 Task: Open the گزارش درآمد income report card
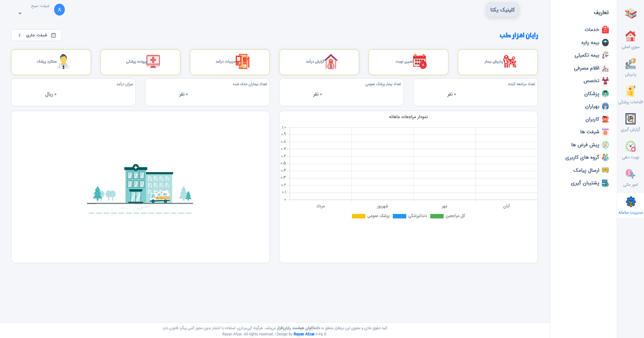(x=319, y=62)
